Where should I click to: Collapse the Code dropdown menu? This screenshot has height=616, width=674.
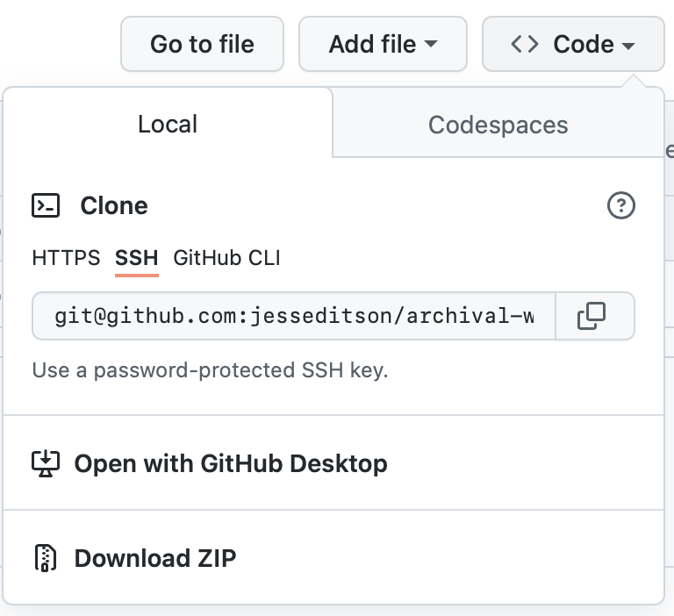[x=573, y=44]
